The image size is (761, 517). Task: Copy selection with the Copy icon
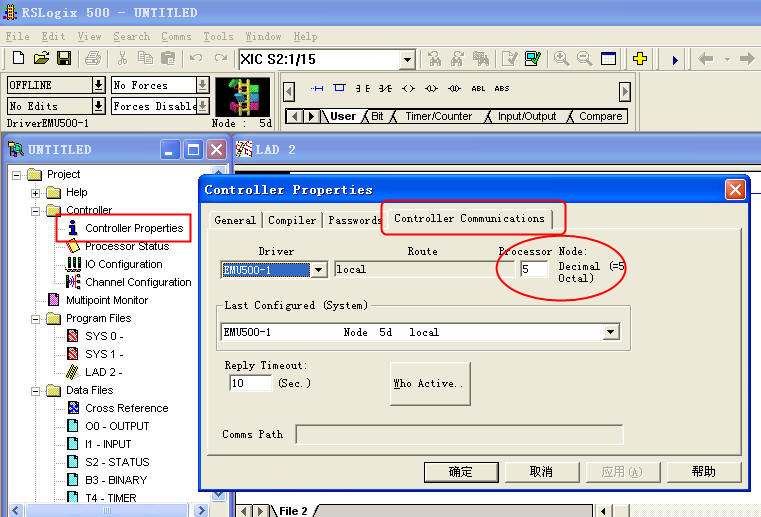click(x=145, y=58)
